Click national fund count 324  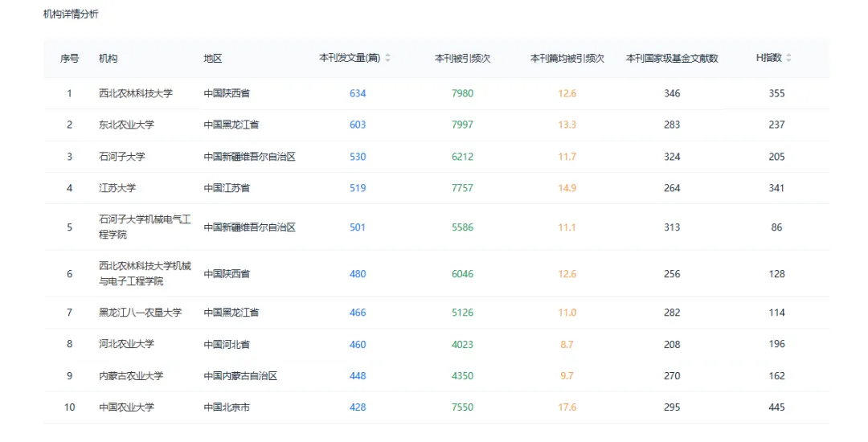click(672, 157)
